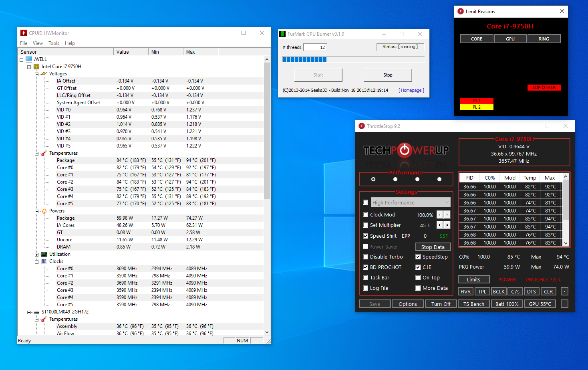Click the FurMark CPU burner progress bar

point(353,59)
